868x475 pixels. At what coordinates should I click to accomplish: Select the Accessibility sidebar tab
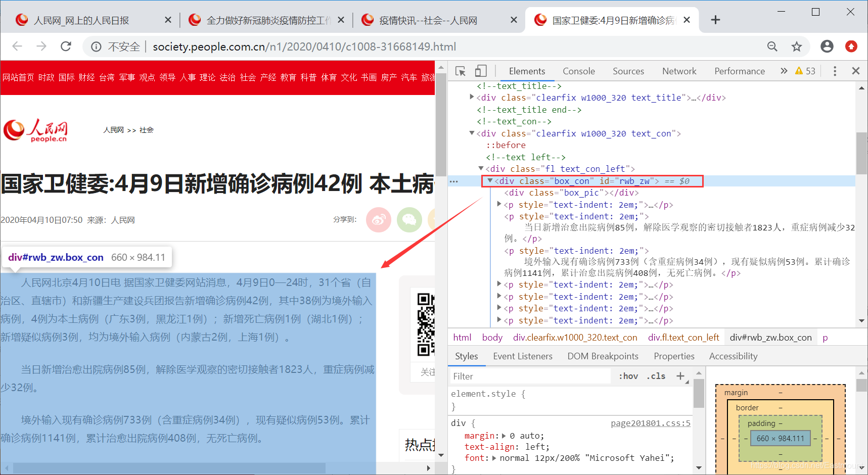coord(733,356)
